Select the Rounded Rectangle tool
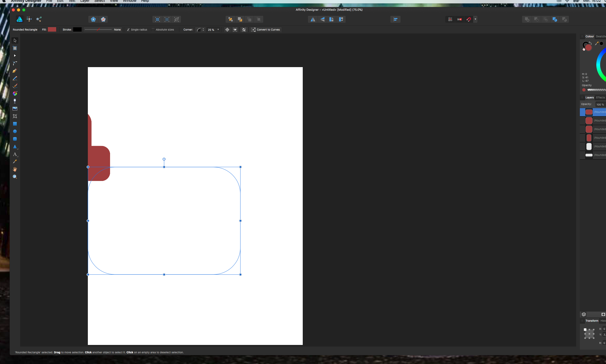 [15, 139]
